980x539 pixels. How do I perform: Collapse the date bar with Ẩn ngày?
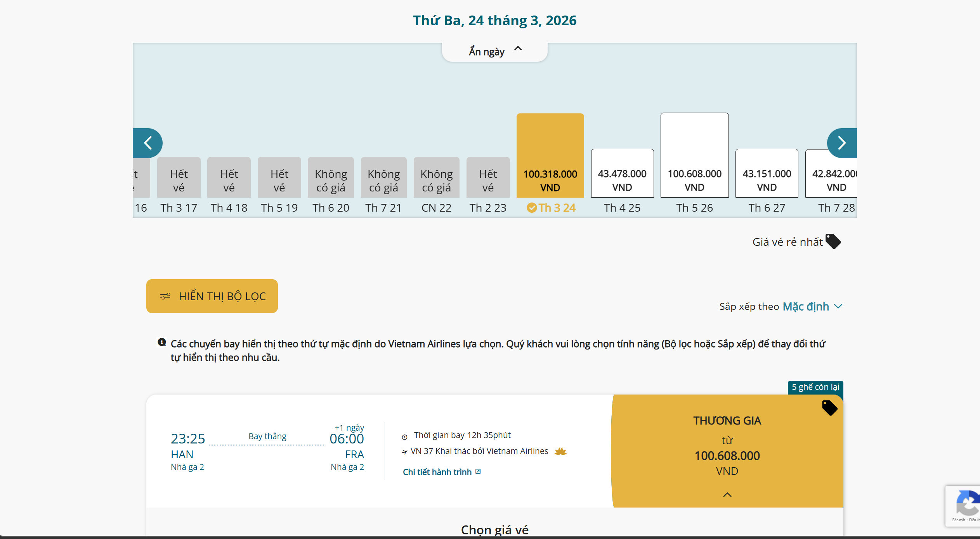click(x=494, y=52)
